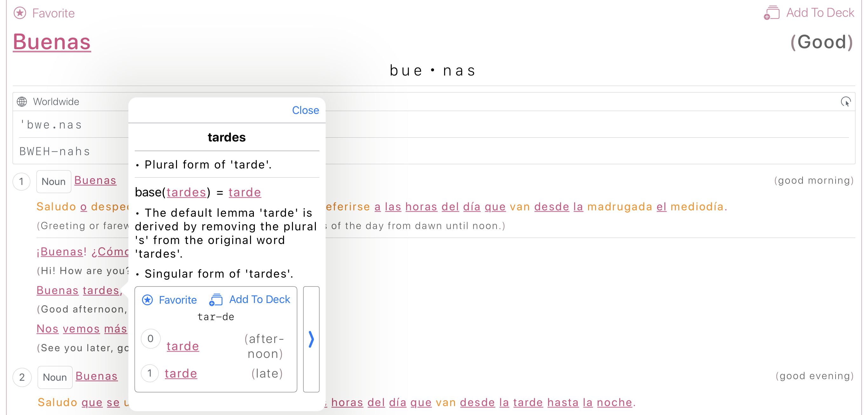Click the Favorite star icon at top-left

coord(20,13)
